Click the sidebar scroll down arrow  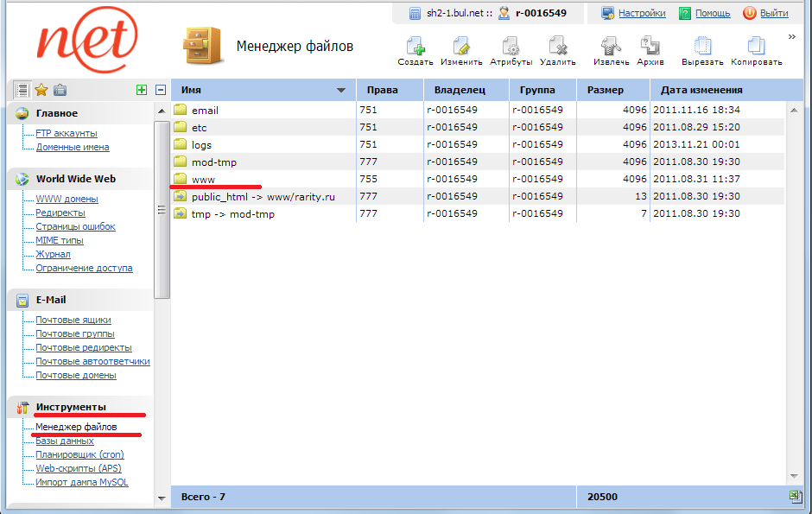pyautogui.click(x=162, y=498)
